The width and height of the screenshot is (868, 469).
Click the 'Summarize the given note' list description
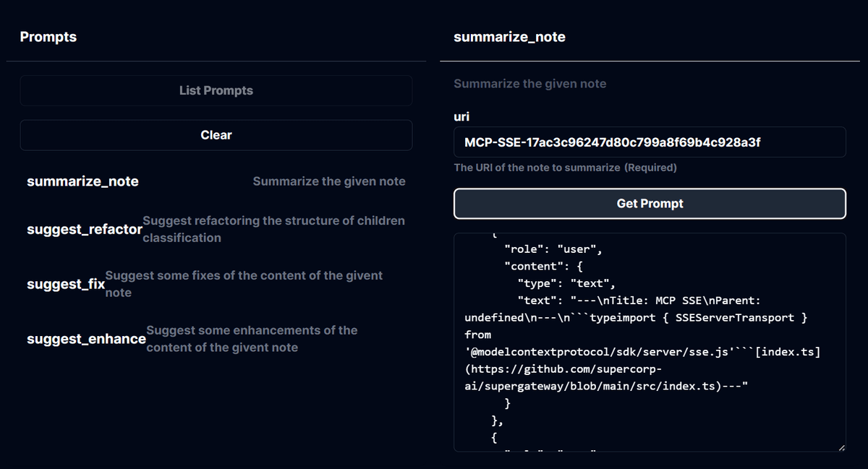pos(329,181)
